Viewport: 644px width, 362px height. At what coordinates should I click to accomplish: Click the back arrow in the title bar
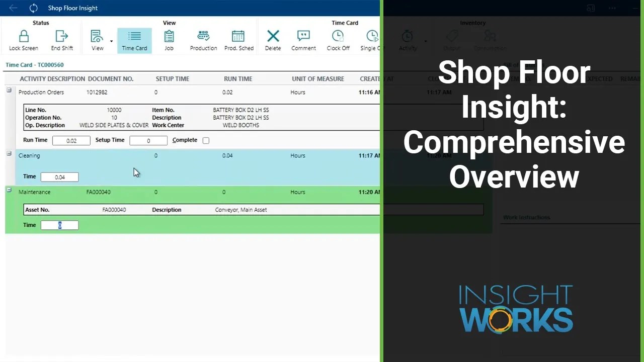13,8
